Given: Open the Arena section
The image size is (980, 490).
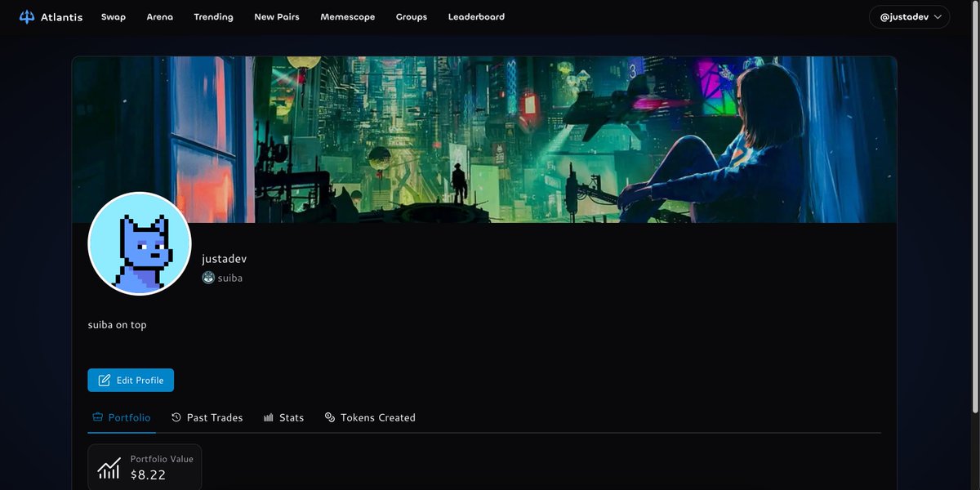Looking at the screenshot, I should 160,17.
